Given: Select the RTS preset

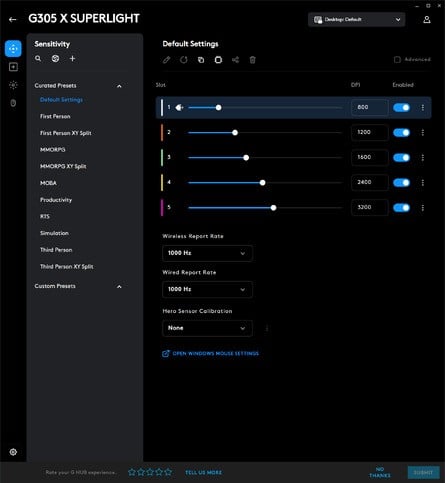Looking at the screenshot, I should (x=45, y=216).
